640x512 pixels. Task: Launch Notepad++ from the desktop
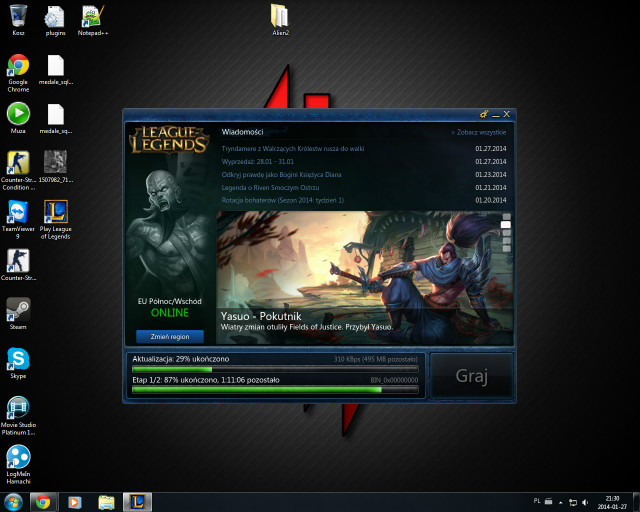coord(93,19)
